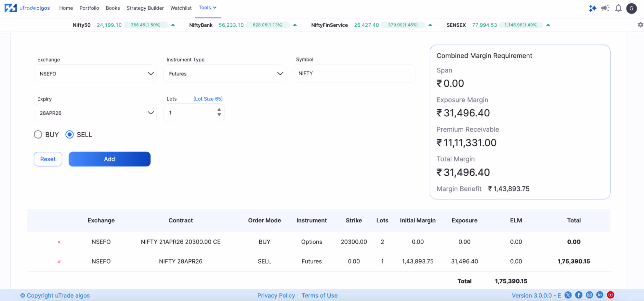644x301 pixels.
Task: Open the AI sparkle assistant icon
Action: point(592,8)
